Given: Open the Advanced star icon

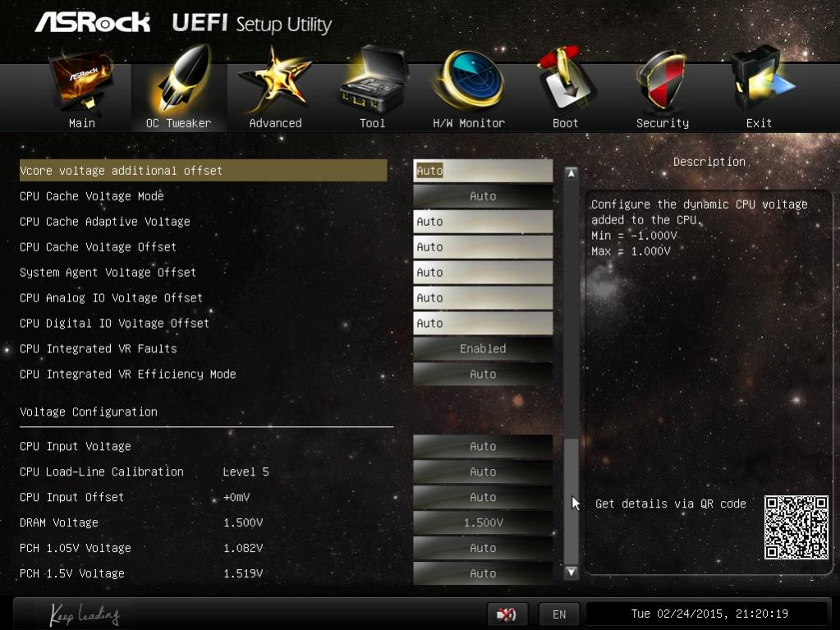Looking at the screenshot, I should (275, 80).
